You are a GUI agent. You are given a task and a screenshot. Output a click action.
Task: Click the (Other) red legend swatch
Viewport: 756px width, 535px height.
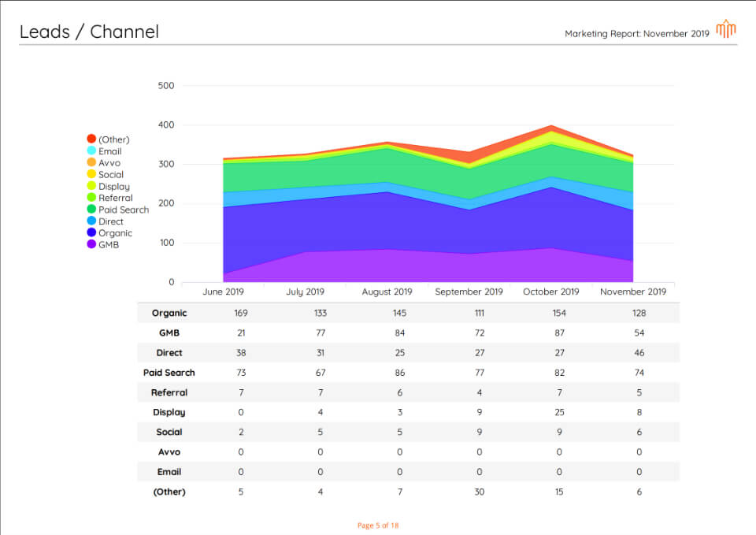[x=91, y=139]
